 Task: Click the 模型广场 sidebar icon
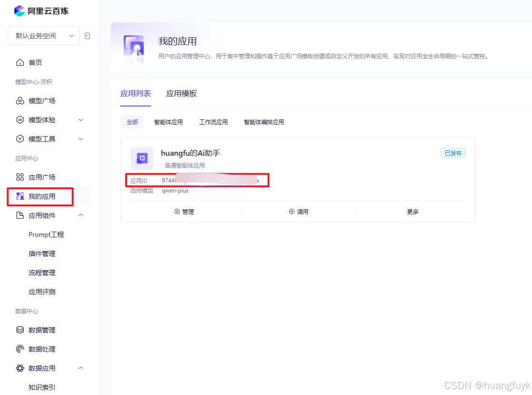pyautogui.click(x=20, y=101)
